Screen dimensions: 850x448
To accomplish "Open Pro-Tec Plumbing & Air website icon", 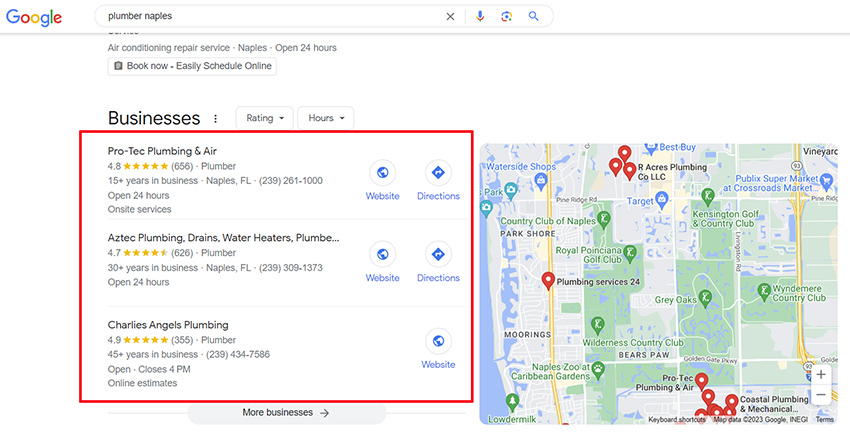I will 382,172.
